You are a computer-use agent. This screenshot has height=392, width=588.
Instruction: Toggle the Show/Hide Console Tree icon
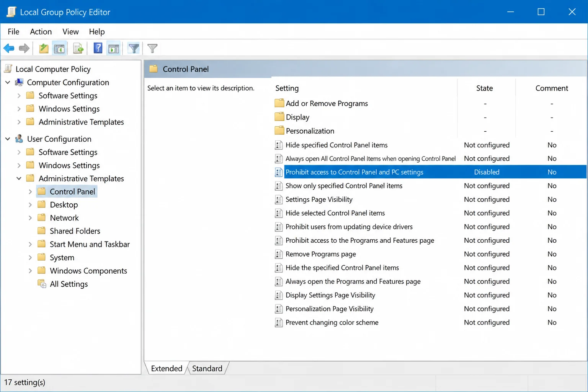click(59, 48)
